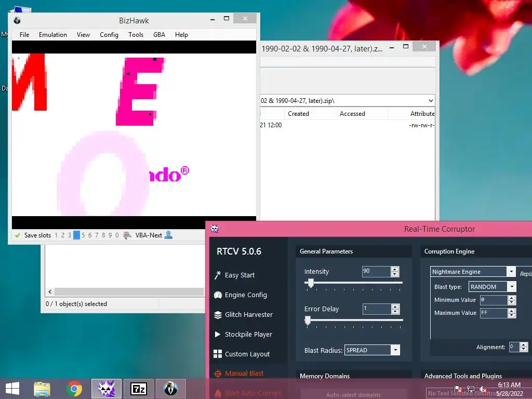Viewport: 532px width, 399px height.
Task: Click the Custom Layout grid icon
Action: 218,354
